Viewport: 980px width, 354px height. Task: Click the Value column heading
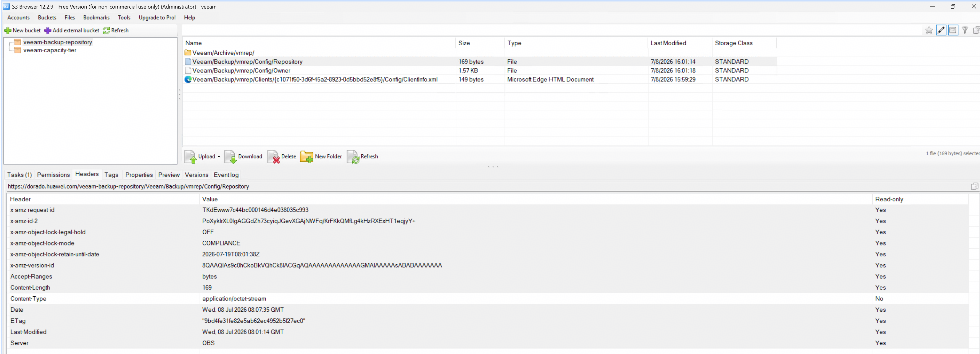536,199
